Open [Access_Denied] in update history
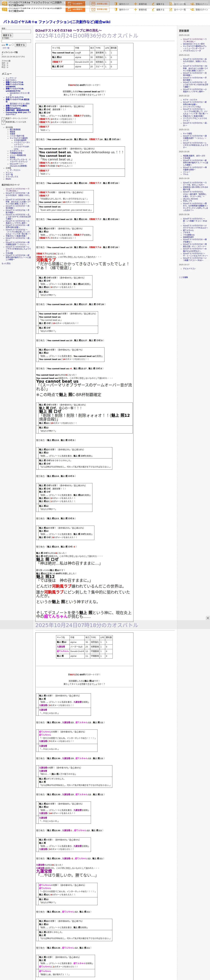210x980 pixels. pyautogui.click(x=190, y=199)
